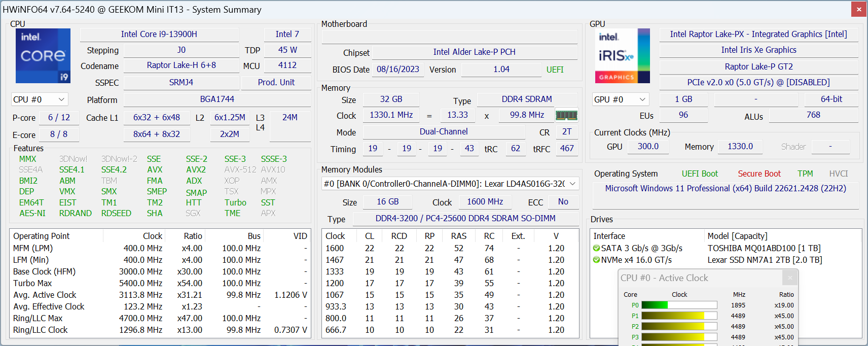Close the HWiNFO64 System Summary window
The image size is (868, 346).
point(859,9)
